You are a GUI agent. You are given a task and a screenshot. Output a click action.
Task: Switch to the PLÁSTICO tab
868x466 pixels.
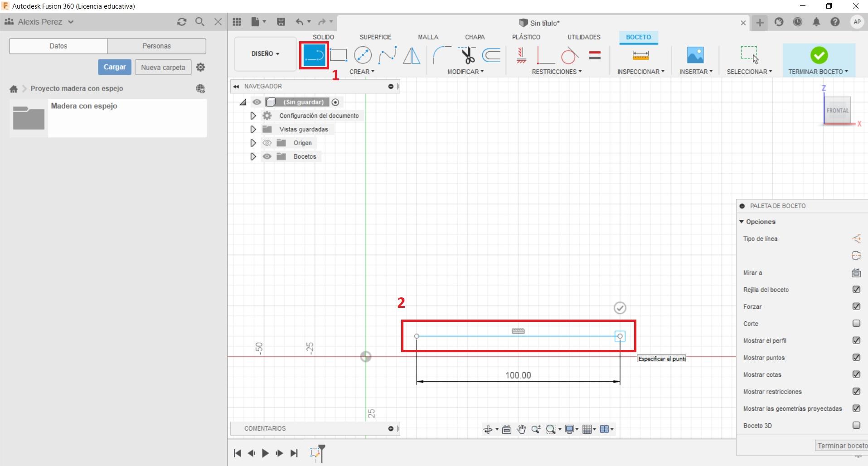tap(526, 37)
